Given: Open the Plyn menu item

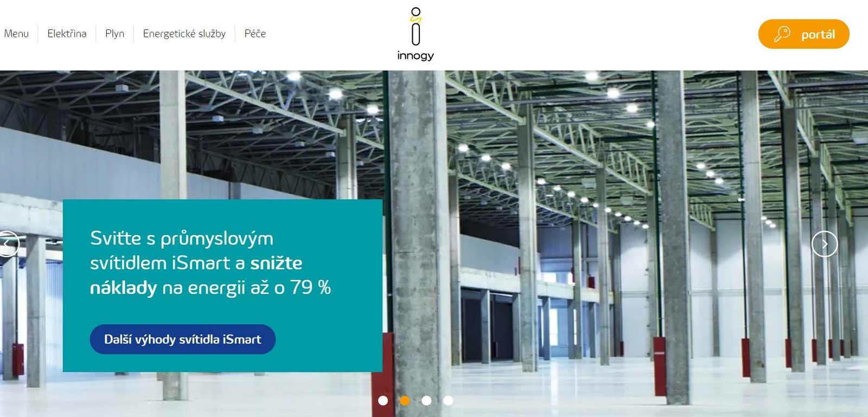Looking at the screenshot, I should click(x=114, y=34).
